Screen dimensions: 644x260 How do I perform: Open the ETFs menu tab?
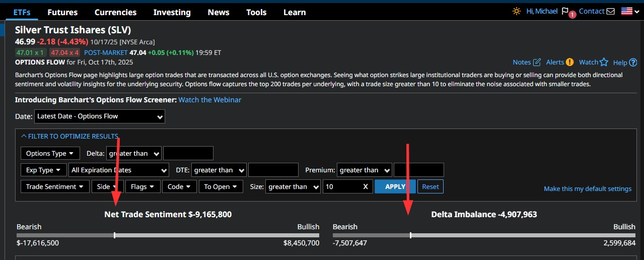23,12
